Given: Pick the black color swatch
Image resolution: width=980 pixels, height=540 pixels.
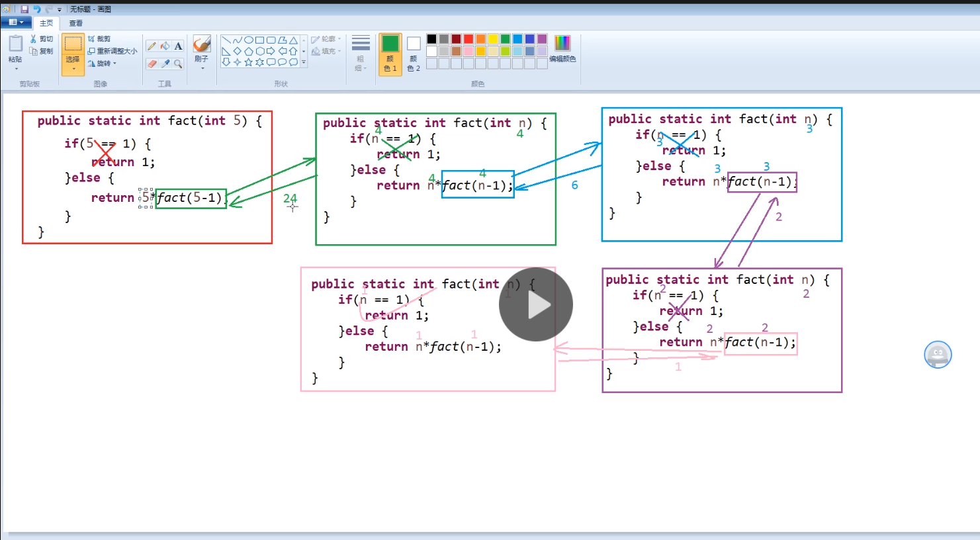Looking at the screenshot, I should point(431,39).
